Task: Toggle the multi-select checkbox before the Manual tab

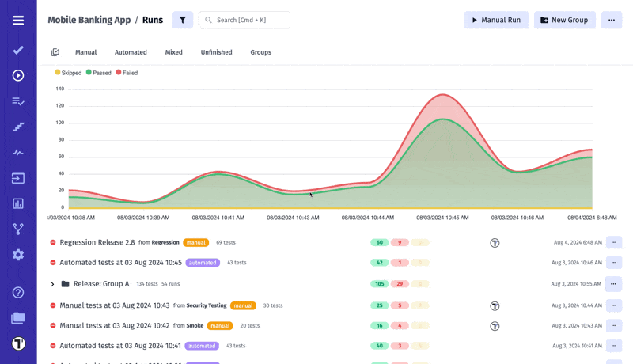Action: pos(55,52)
